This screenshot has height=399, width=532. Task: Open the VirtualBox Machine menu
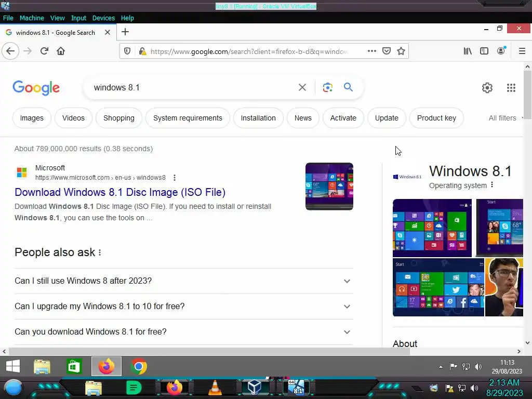tap(32, 18)
